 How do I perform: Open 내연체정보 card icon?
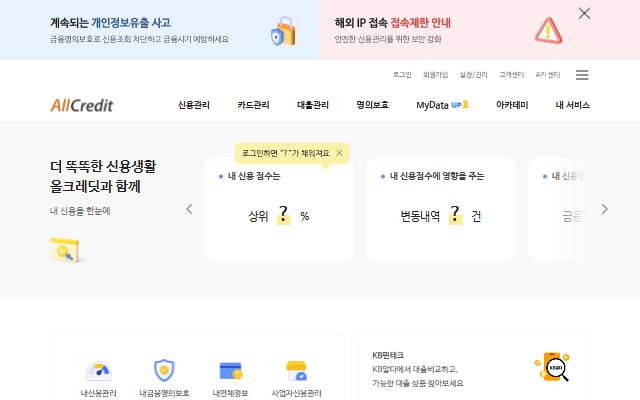coord(231,371)
